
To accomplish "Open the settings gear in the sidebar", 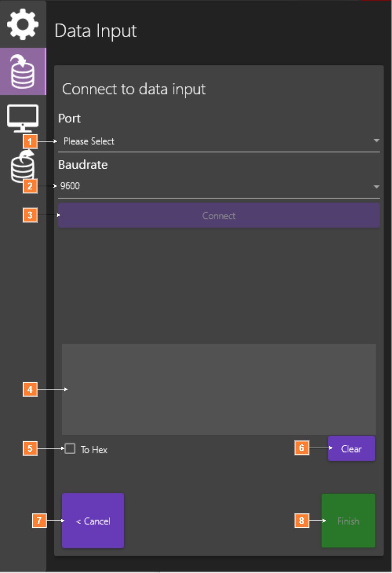I will [x=23, y=24].
